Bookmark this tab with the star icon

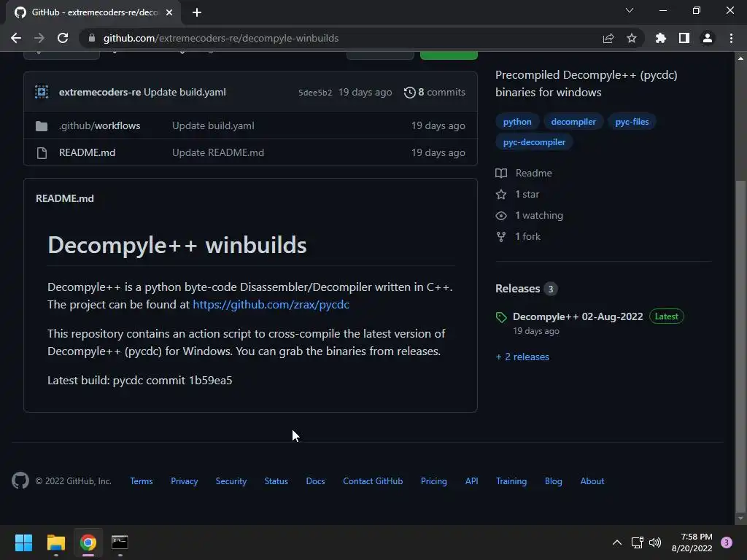[x=631, y=38]
